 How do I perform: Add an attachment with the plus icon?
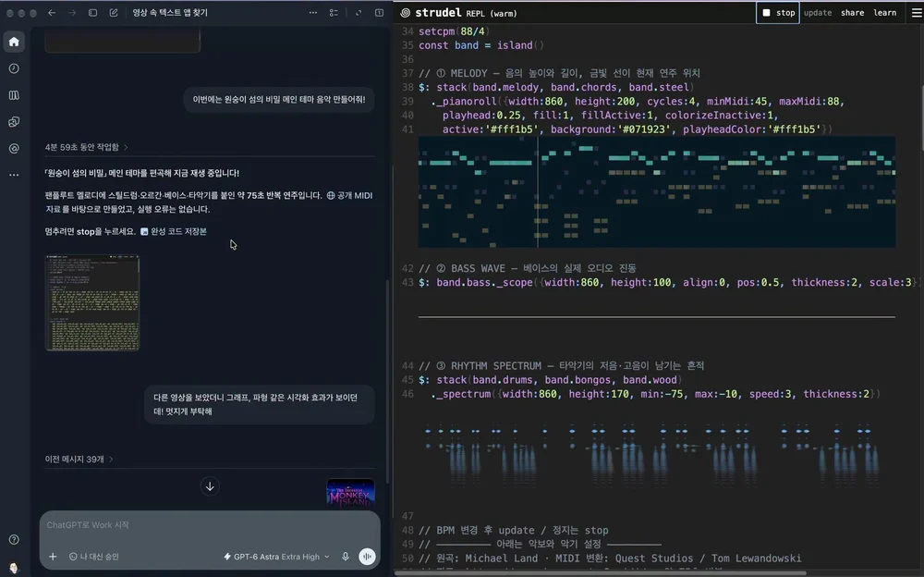click(x=53, y=557)
